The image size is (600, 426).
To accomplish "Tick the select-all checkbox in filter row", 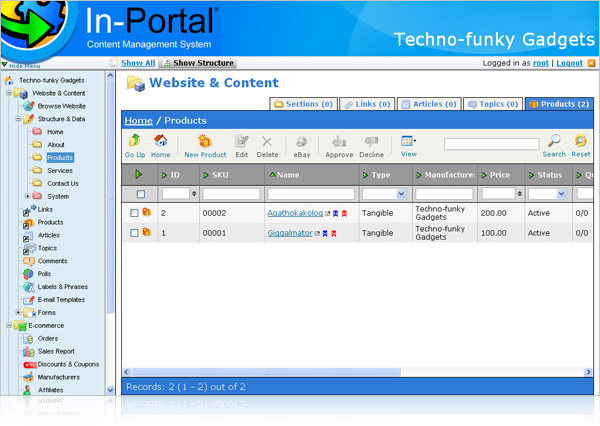I will 141,194.
